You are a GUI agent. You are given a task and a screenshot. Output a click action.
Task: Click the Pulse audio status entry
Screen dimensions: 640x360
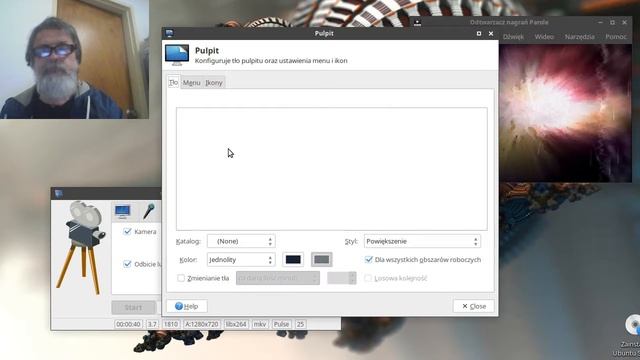point(281,324)
